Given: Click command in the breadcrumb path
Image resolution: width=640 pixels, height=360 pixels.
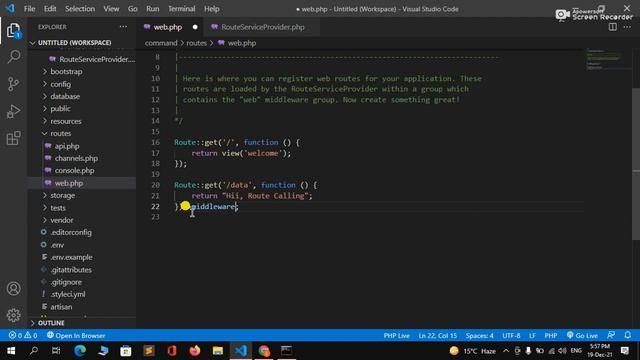Looking at the screenshot, I should point(161,43).
